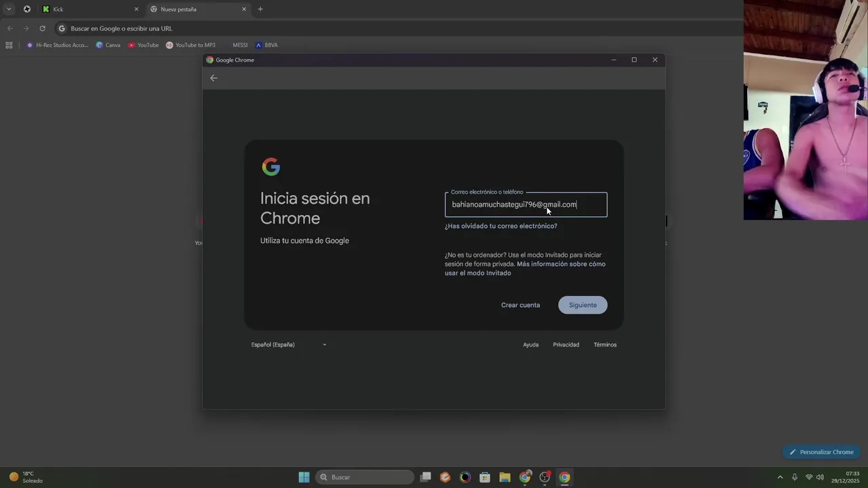The image size is (868, 488).
Task: Open the Windows Start menu
Action: [304, 477]
